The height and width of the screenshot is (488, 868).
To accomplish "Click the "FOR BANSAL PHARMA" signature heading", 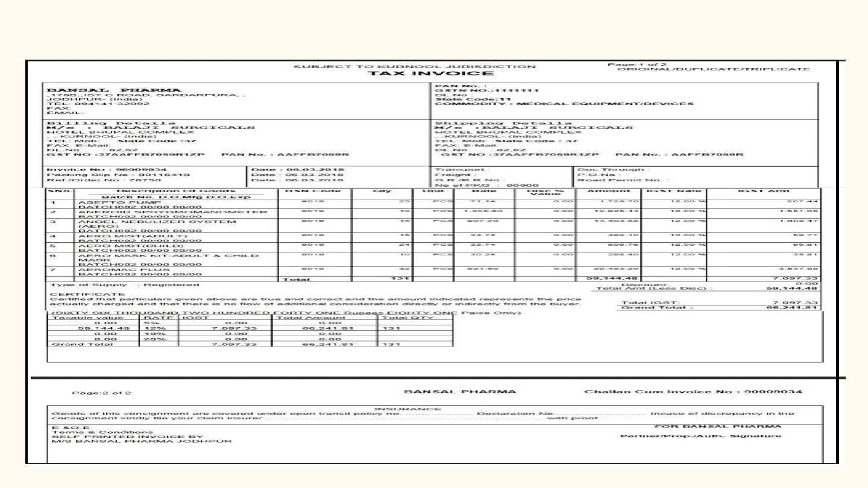I will pyautogui.click(x=718, y=427).
